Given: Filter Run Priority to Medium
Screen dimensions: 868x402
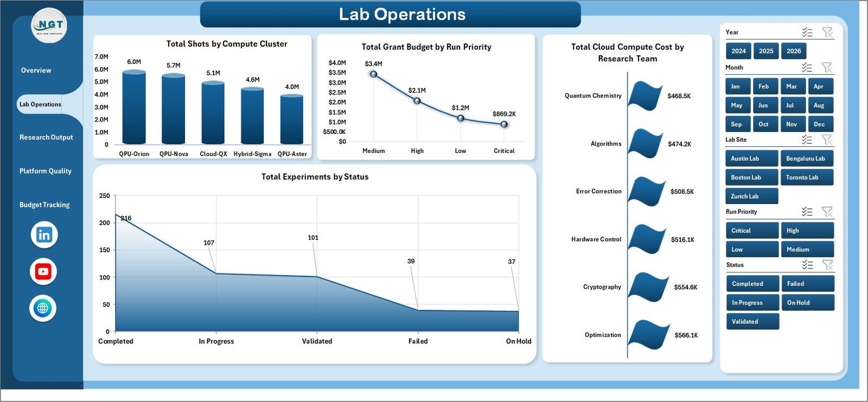Looking at the screenshot, I should coord(808,250).
